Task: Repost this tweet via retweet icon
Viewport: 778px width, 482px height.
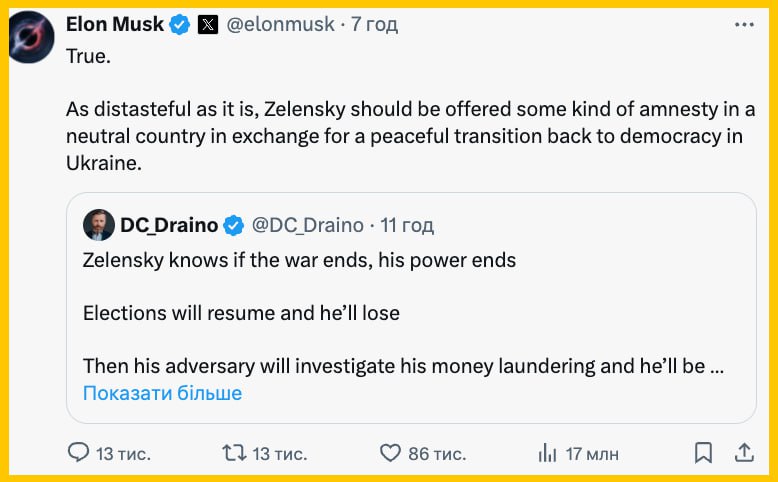Action: (234, 453)
